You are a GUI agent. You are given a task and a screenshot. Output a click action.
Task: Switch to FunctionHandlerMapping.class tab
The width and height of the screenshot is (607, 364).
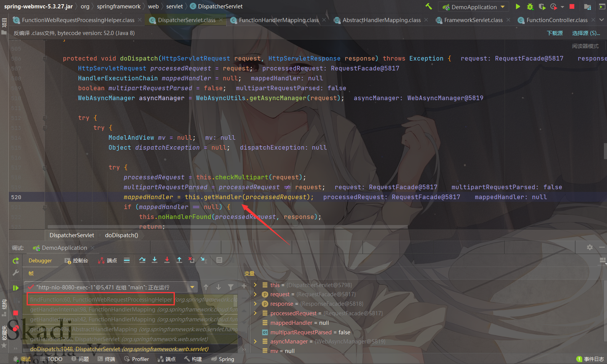coord(278,20)
